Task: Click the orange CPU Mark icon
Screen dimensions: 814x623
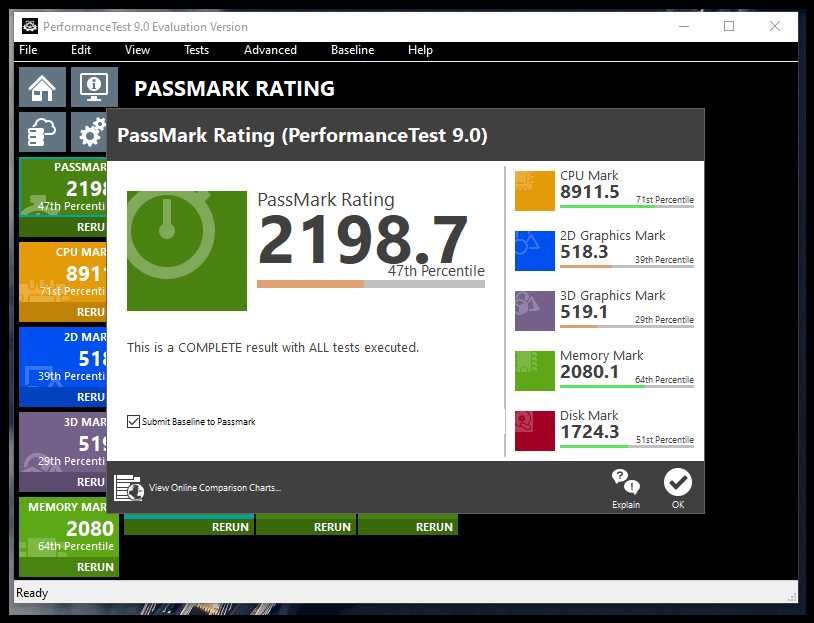Action: tap(535, 191)
